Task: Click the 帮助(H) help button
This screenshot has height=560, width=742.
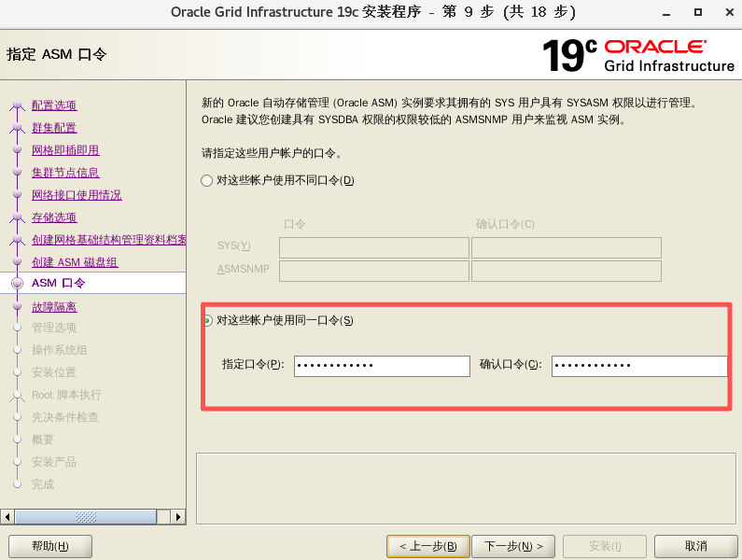Action: point(50,546)
